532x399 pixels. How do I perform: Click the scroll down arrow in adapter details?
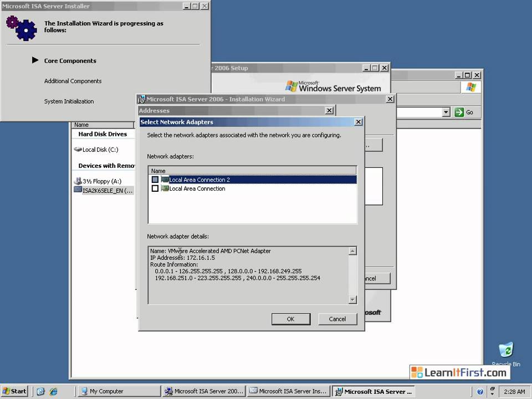(x=352, y=299)
